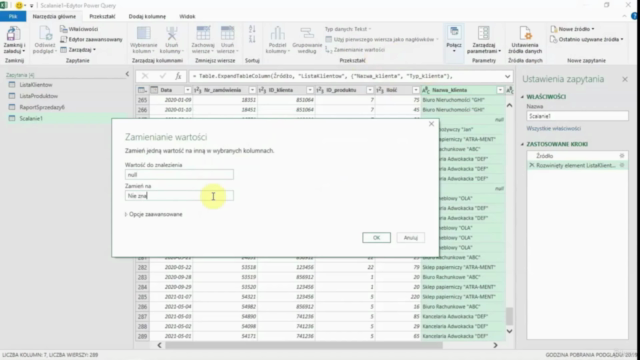Close the Ustawienia zapytania pane
Screen dimensions: 640x360
[625, 79]
